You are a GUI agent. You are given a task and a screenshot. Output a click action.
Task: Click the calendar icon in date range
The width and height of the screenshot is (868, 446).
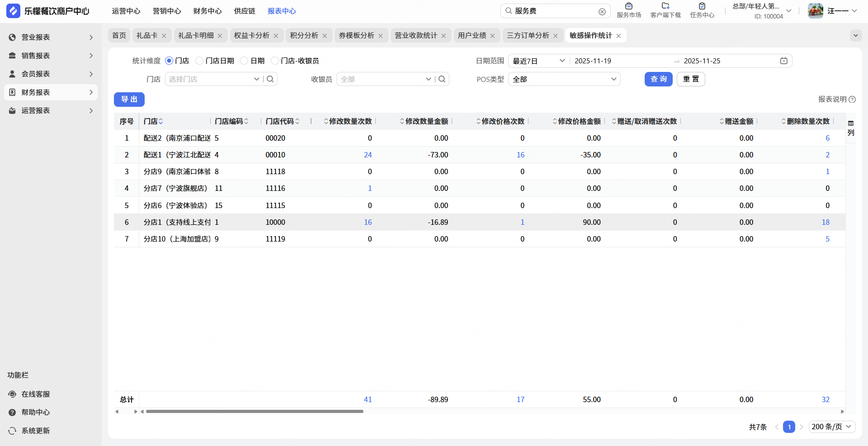click(x=783, y=61)
